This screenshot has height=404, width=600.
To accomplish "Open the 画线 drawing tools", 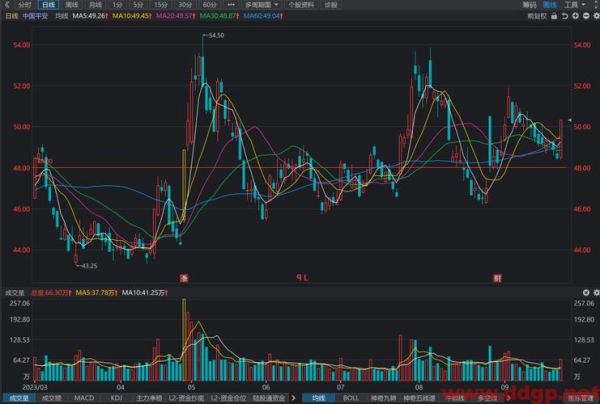I will tap(547, 5).
